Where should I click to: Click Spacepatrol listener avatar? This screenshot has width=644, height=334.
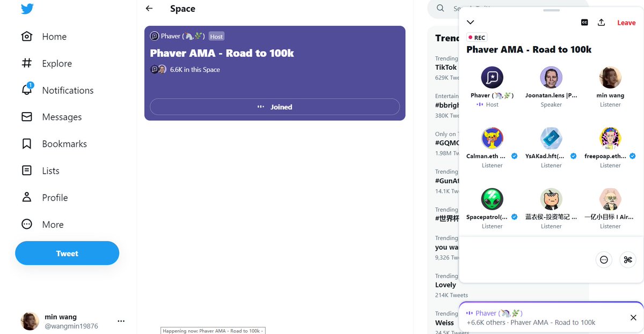pos(492,199)
